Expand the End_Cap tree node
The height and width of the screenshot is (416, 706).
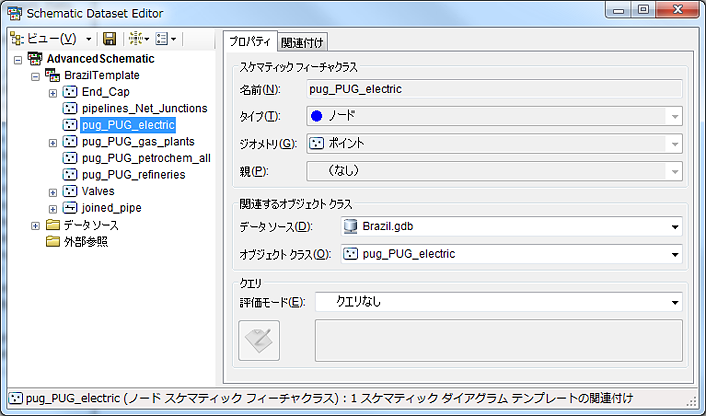pyautogui.click(x=53, y=93)
